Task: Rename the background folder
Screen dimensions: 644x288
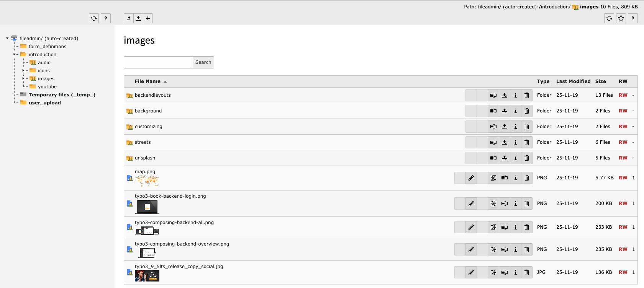Action: [x=493, y=111]
